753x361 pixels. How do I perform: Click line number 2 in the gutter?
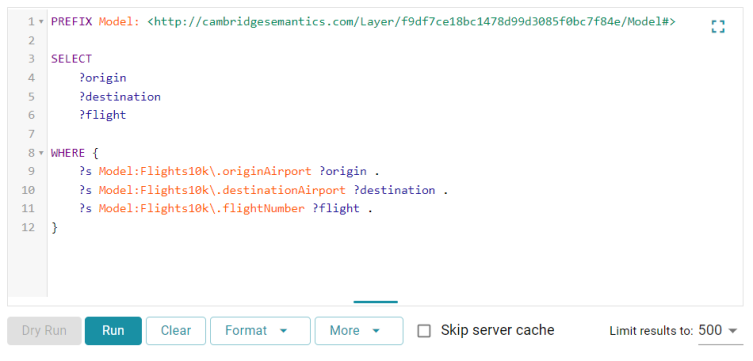point(31,40)
